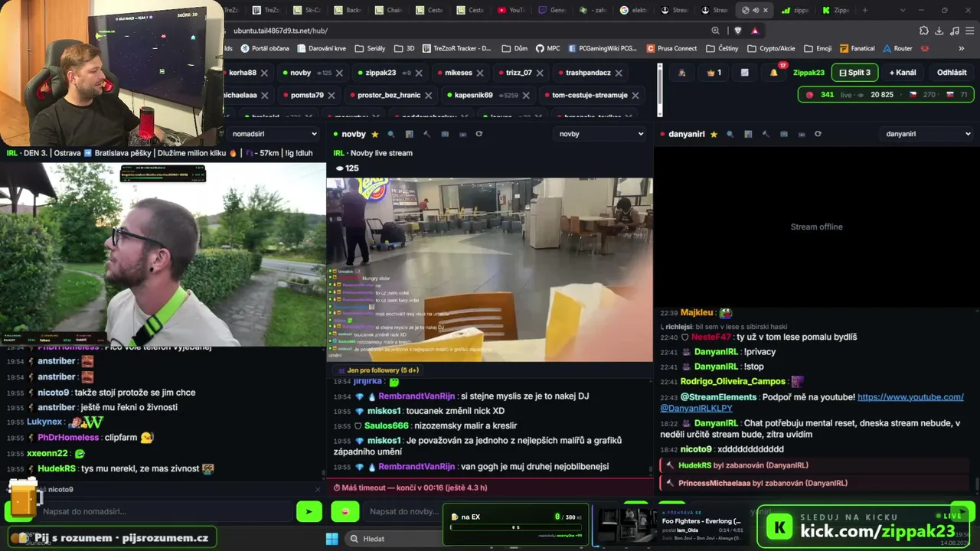Open the notifications bell with 17 badge
The image size is (980, 551).
tap(774, 72)
